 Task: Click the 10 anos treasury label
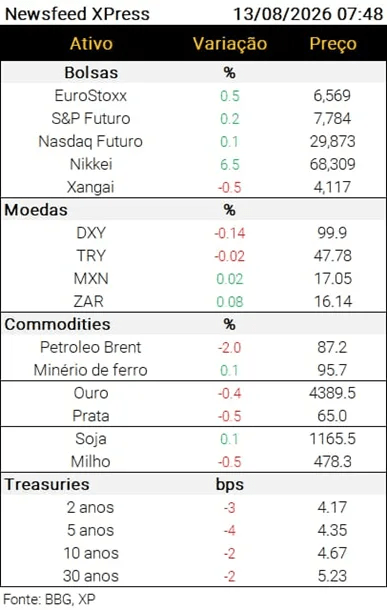tap(91, 553)
